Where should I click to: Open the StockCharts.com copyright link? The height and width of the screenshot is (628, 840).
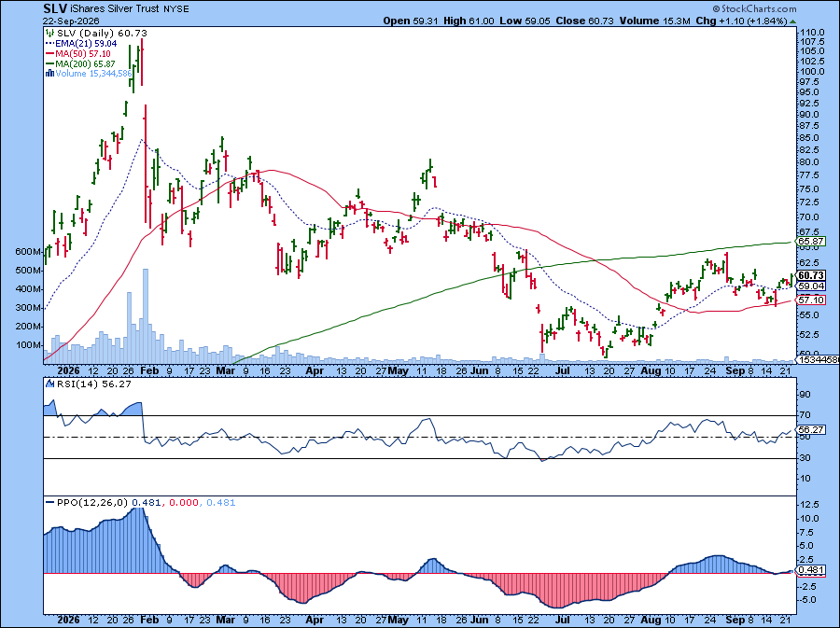(754, 8)
